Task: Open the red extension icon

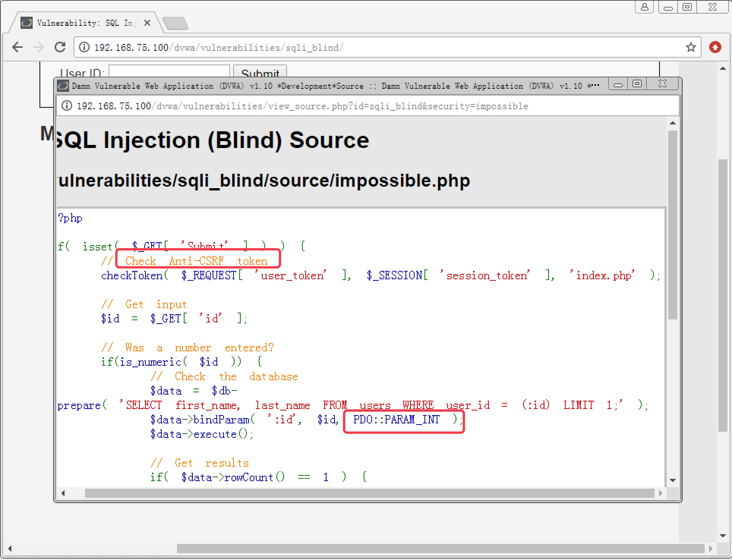Action: (715, 47)
